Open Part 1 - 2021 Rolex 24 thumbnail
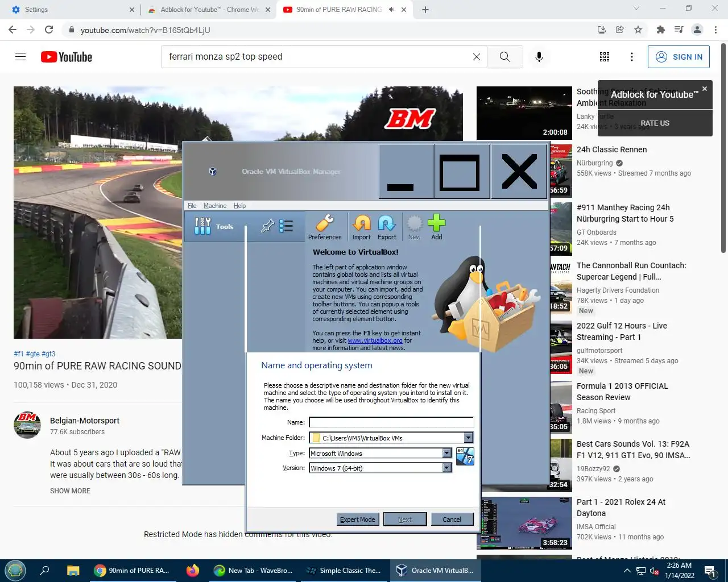Image resolution: width=728 pixels, height=582 pixels. (524, 523)
